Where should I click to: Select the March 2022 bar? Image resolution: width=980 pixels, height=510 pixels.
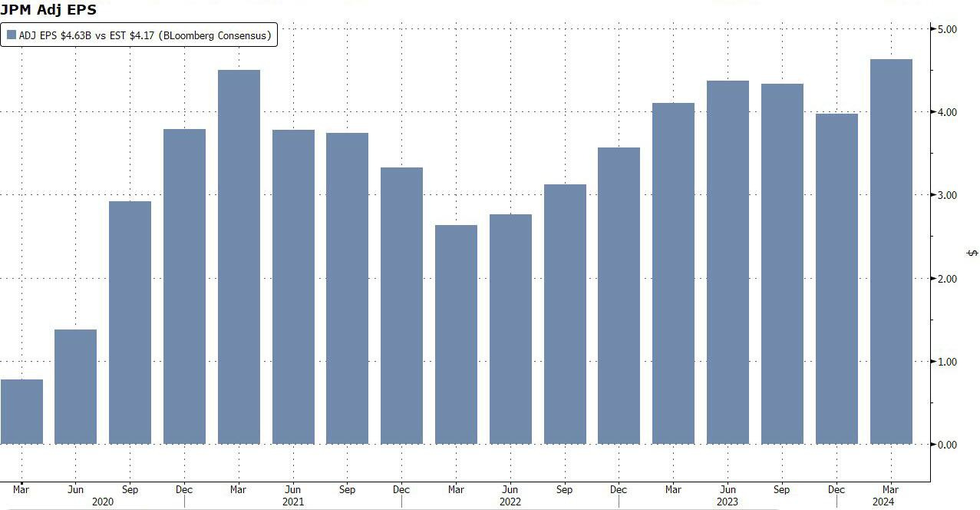(456, 334)
